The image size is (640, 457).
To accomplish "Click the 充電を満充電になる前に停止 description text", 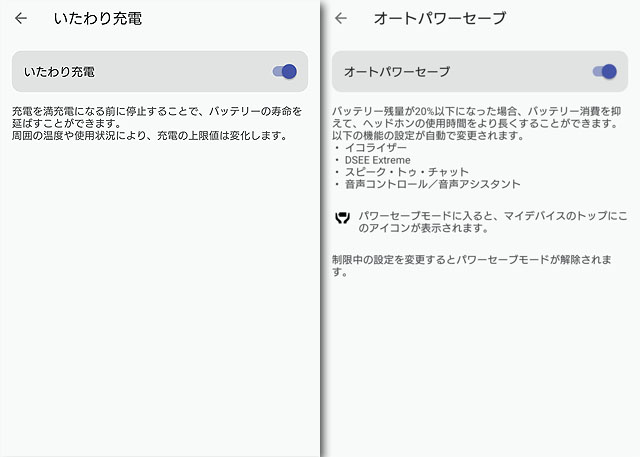I will pos(156,110).
